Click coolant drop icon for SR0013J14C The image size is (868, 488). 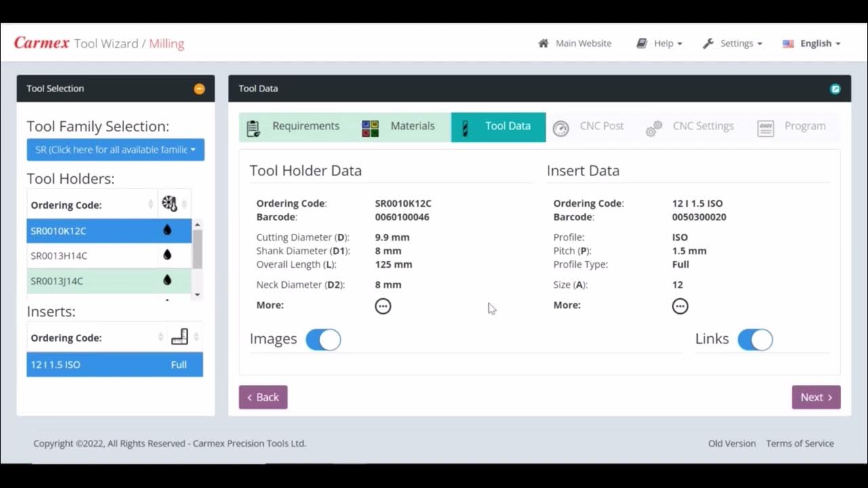167,281
